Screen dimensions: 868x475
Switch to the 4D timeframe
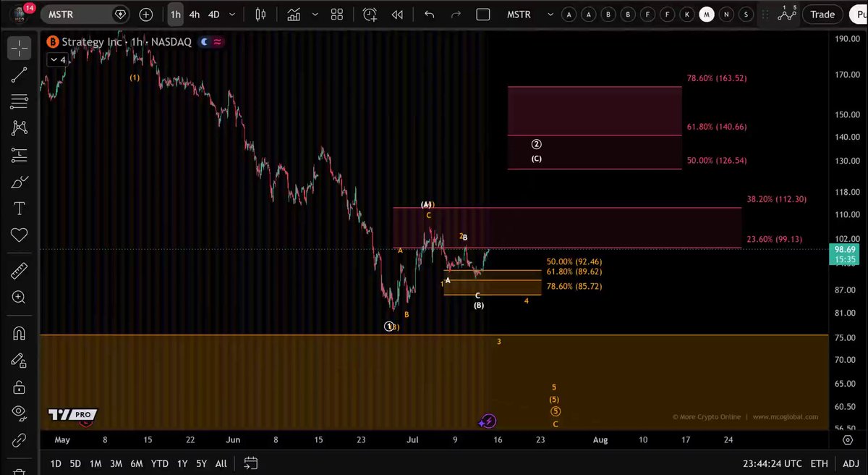coord(213,14)
